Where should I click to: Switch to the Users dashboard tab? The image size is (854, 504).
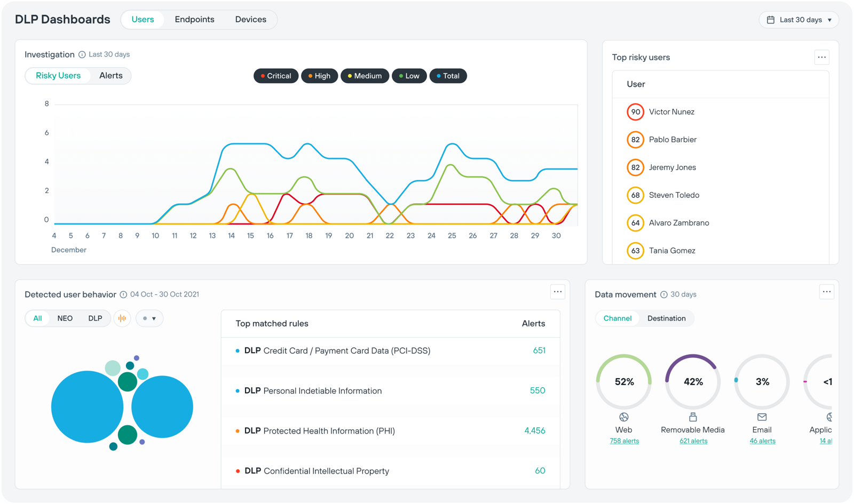143,20
